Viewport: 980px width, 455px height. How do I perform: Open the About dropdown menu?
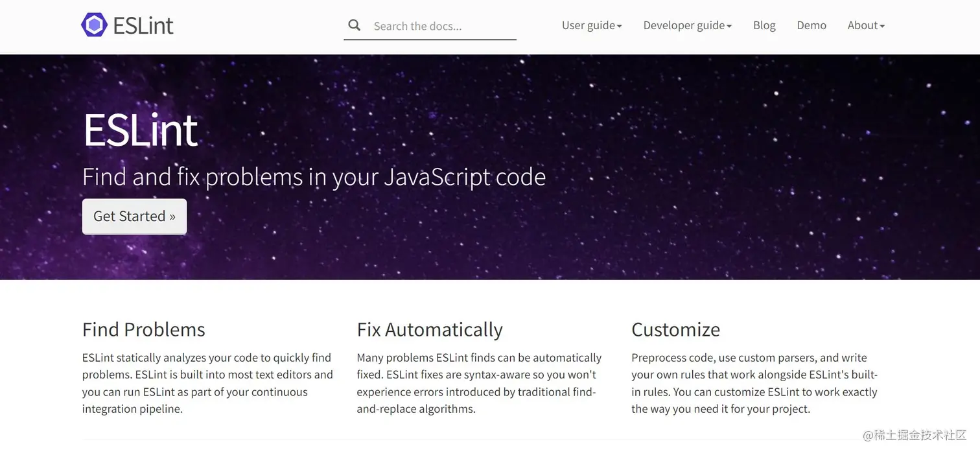[866, 25]
